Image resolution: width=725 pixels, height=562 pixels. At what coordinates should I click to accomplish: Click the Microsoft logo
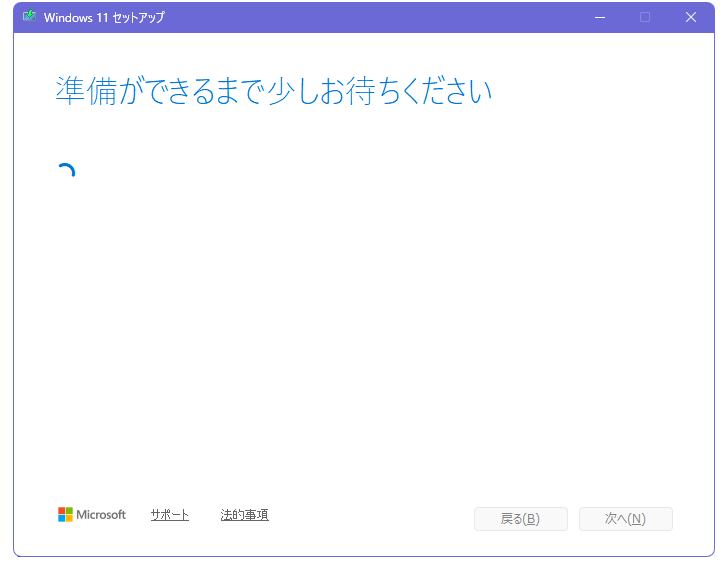tap(92, 514)
